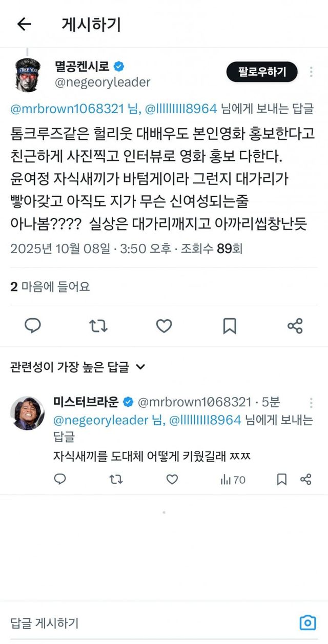The width and height of the screenshot is (328, 644).
Task: Open camera icon in reply bar
Action: 307,623
